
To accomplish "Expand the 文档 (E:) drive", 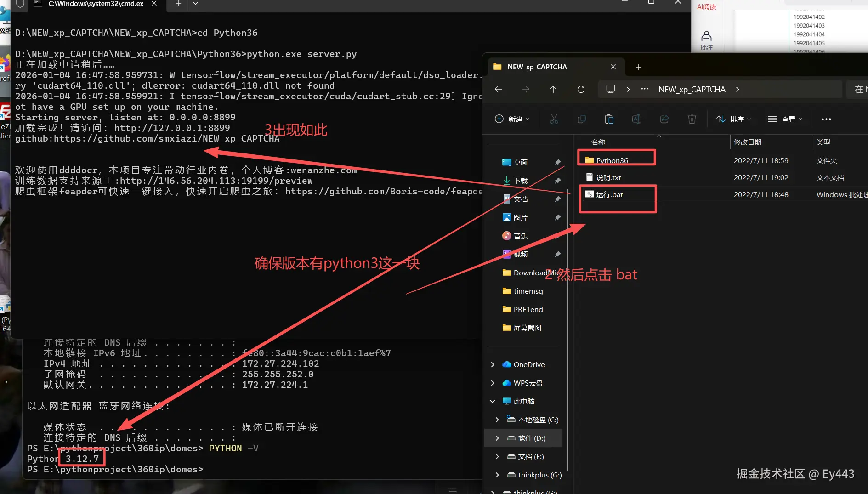I will [497, 456].
